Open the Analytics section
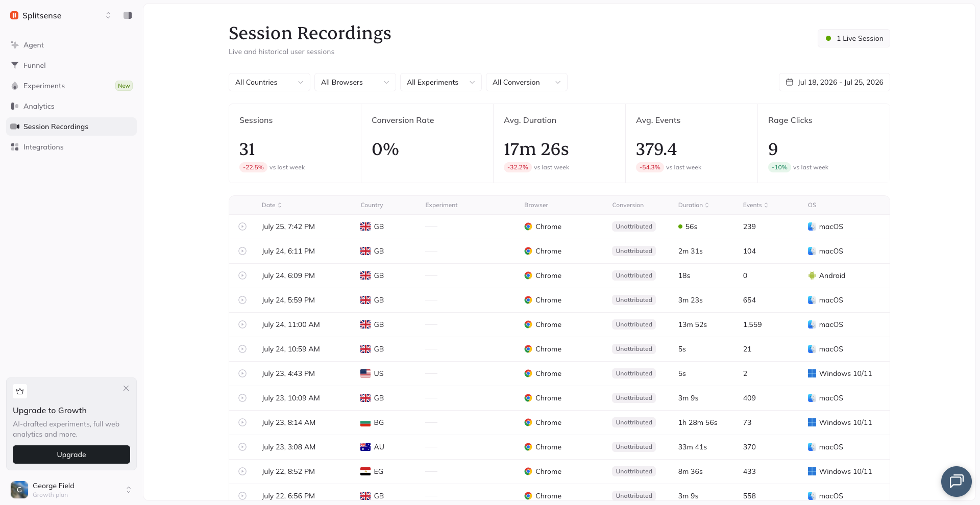Image resolution: width=980 pixels, height=505 pixels. pos(71,106)
